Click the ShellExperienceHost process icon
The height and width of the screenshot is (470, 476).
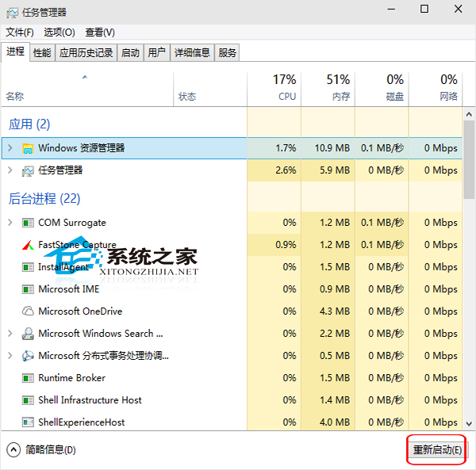pos(28,422)
